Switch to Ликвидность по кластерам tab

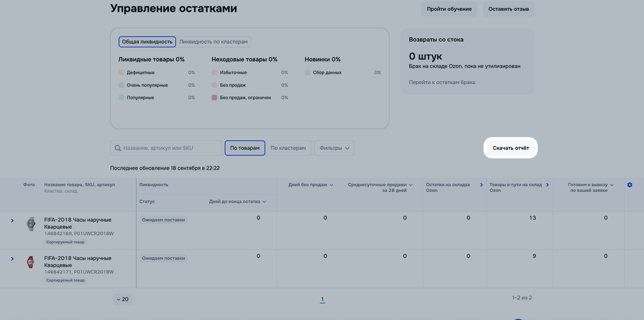point(214,41)
